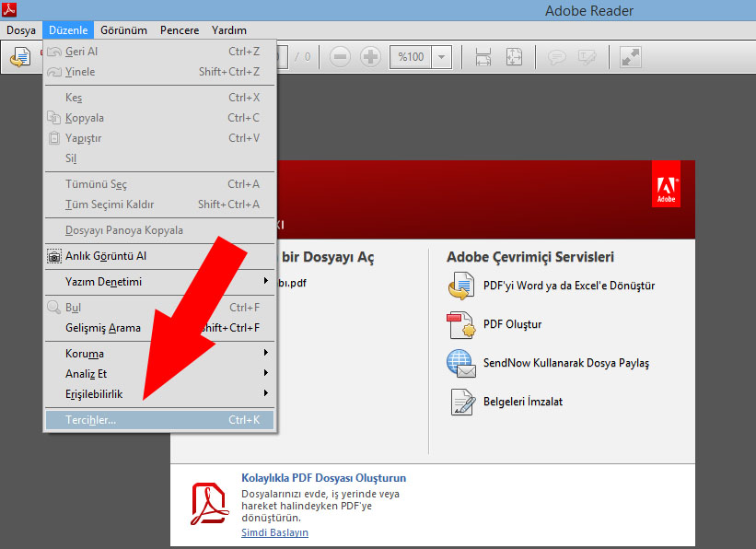Screen dimensions: 756x549
Task: Open the zoom percentage dropdown arrow
Action: [441, 57]
